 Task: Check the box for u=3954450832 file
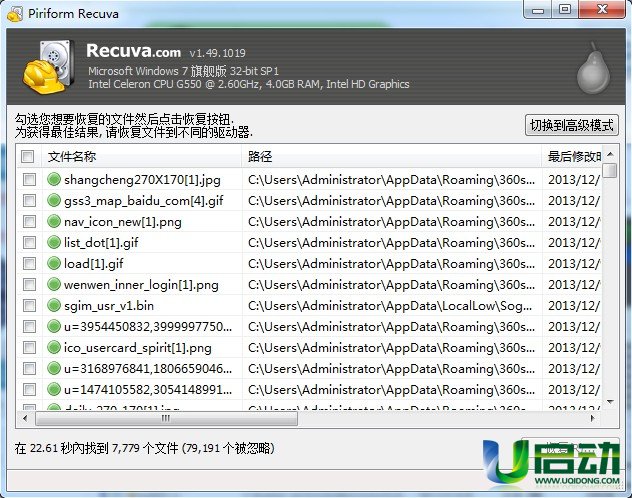tap(29, 326)
